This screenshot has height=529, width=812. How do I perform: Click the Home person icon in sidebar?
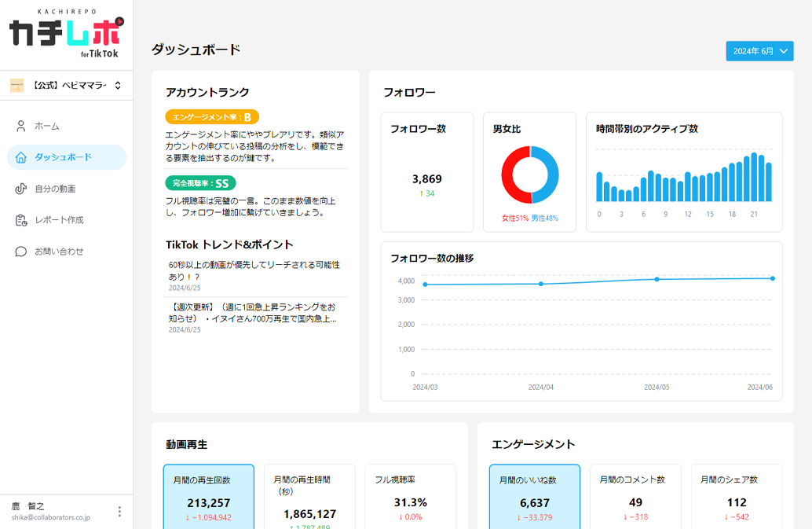pos(21,126)
